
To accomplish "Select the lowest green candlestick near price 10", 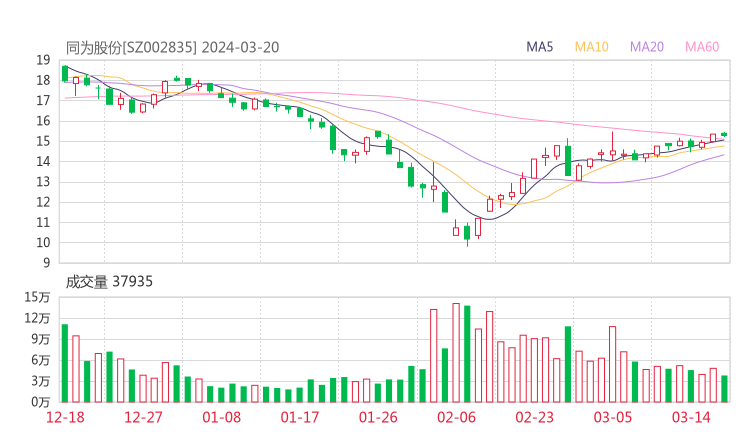I will coord(467,233).
